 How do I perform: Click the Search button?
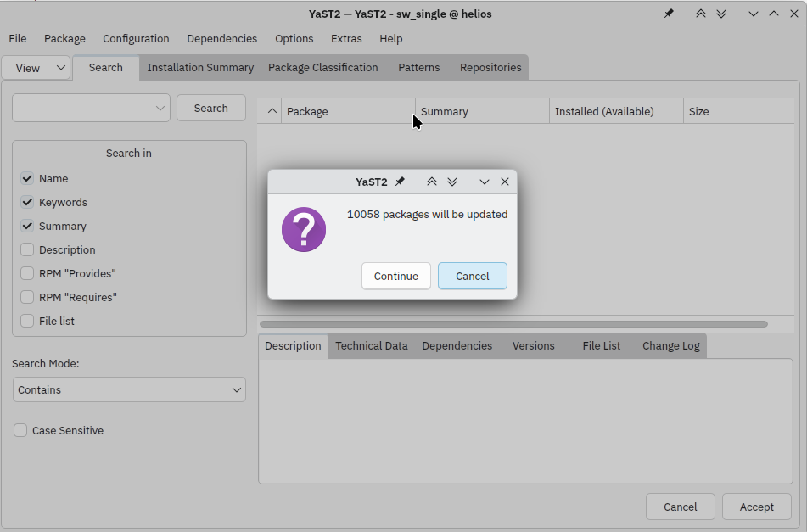211,108
